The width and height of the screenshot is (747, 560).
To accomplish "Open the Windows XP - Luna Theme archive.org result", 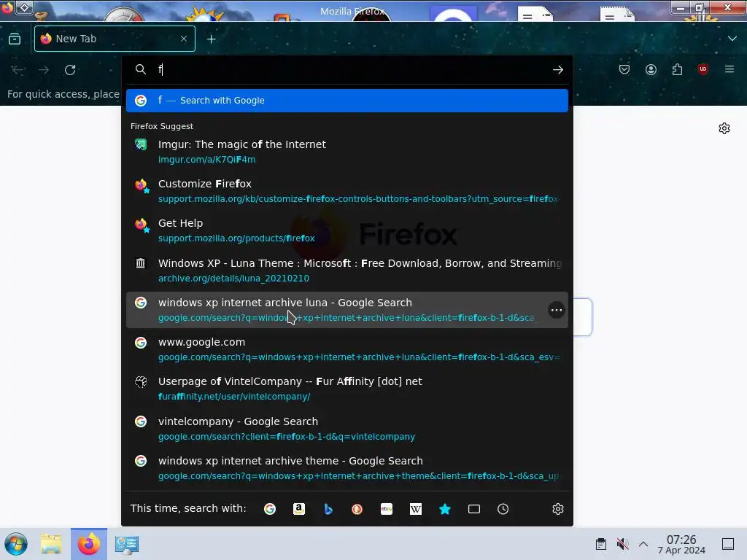I will pyautogui.click(x=347, y=271).
